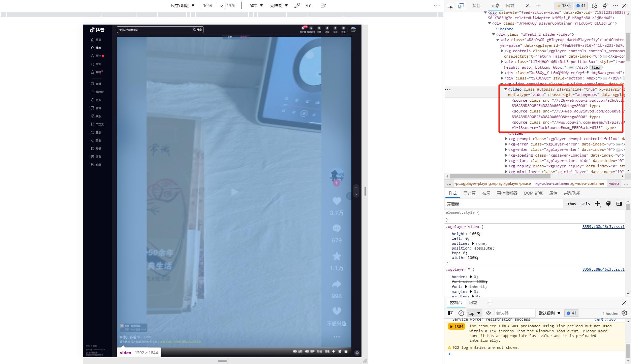Open DevTools settings gear icon
This screenshot has height=364, width=631.
[x=595, y=6]
